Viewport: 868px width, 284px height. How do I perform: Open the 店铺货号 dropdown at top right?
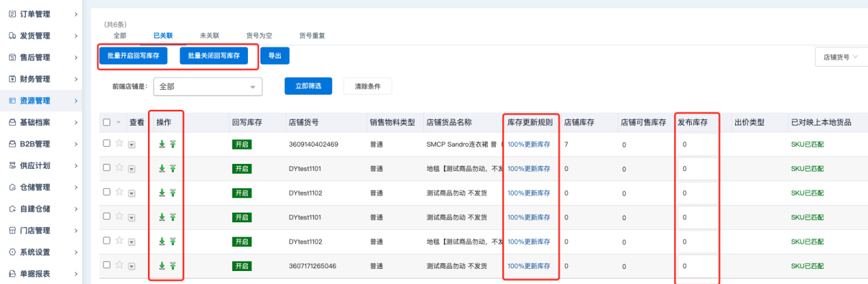[841, 58]
